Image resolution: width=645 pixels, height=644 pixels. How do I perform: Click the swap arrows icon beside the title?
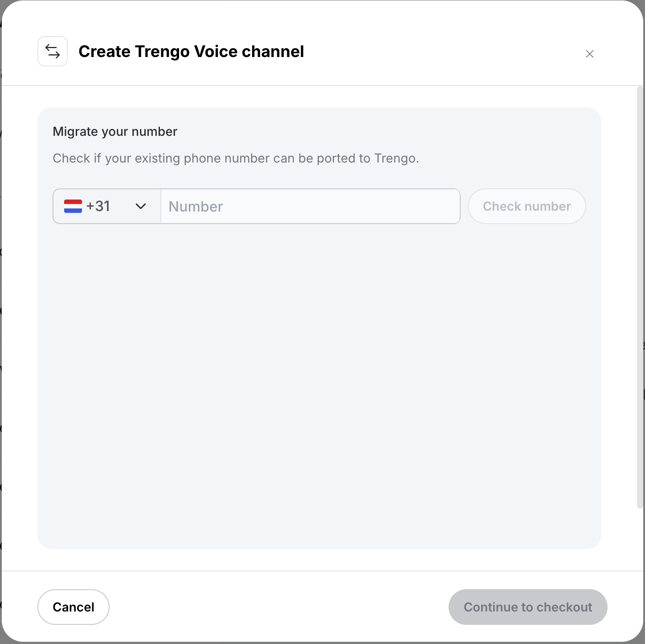53,51
